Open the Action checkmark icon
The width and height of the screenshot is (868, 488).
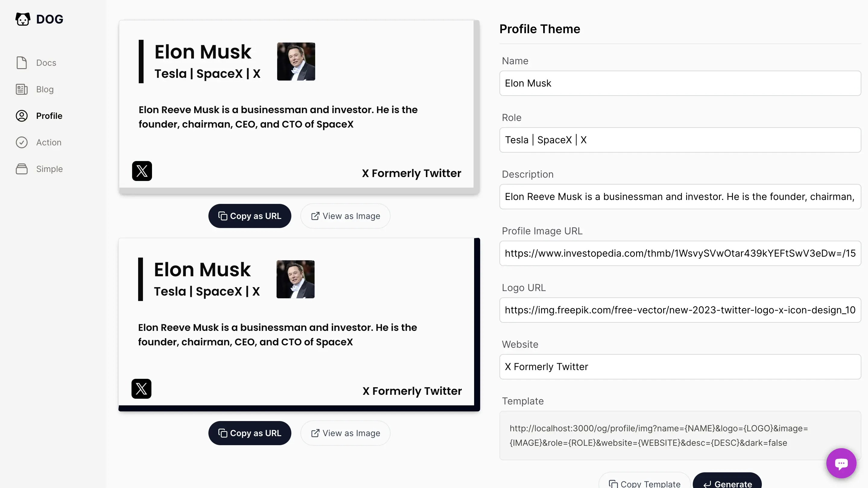coord(22,142)
